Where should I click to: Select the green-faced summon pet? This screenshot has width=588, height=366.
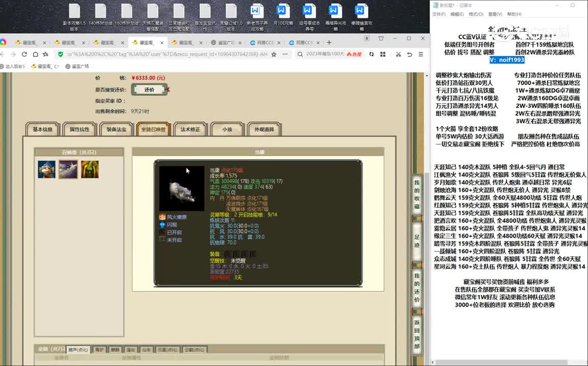(90, 169)
